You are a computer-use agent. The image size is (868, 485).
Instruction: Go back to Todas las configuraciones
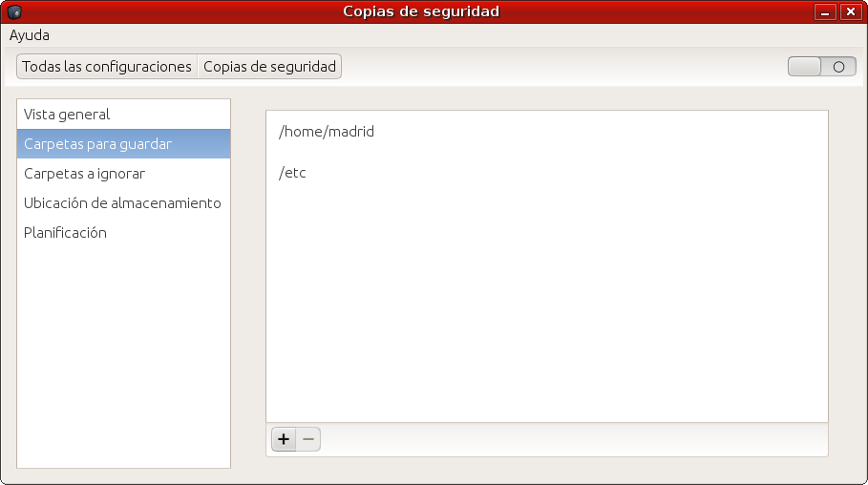(x=107, y=67)
